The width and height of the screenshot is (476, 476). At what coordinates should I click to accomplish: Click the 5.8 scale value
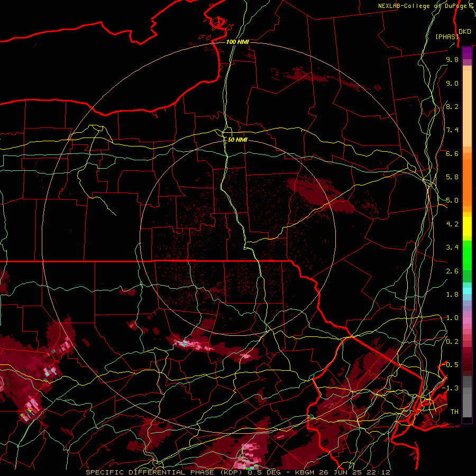point(452,177)
